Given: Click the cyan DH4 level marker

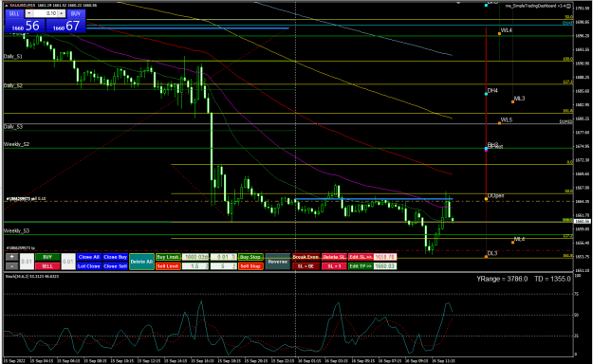Looking at the screenshot, I should (x=486, y=94).
